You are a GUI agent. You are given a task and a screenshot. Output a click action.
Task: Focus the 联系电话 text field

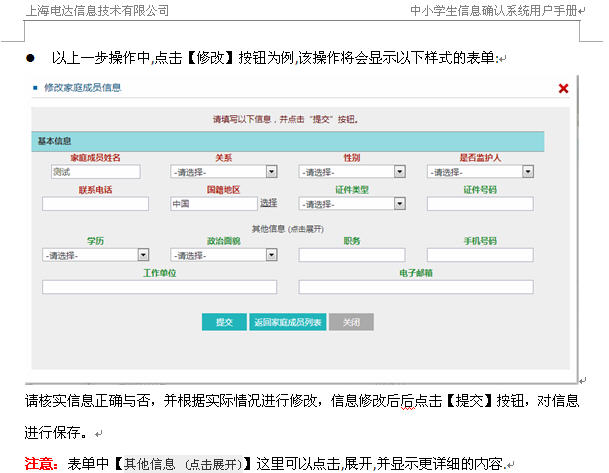(x=95, y=204)
